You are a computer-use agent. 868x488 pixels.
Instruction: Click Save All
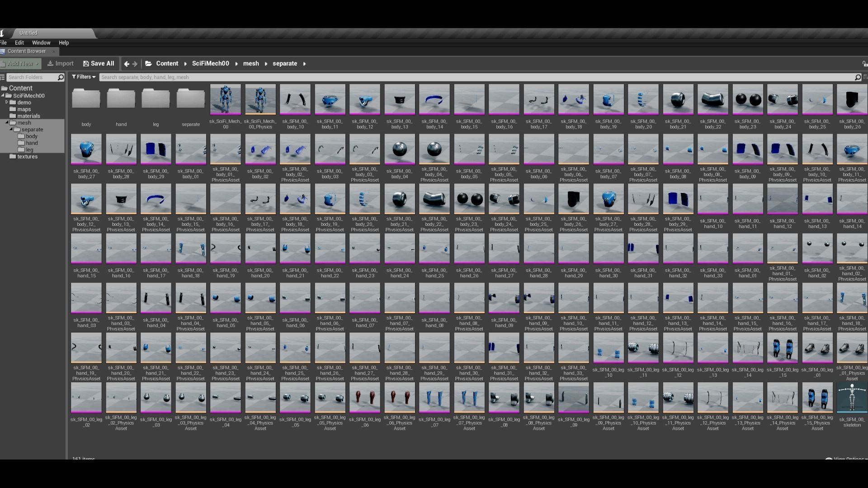[99, 64]
